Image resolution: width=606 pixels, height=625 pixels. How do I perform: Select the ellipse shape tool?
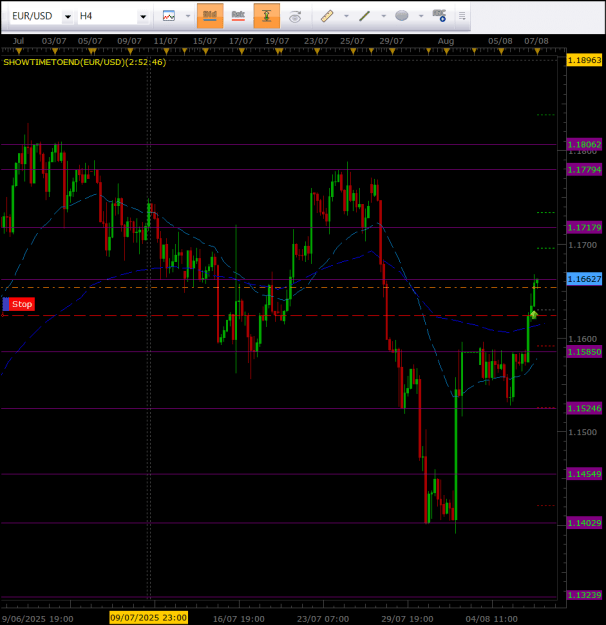[x=401, y=16]
